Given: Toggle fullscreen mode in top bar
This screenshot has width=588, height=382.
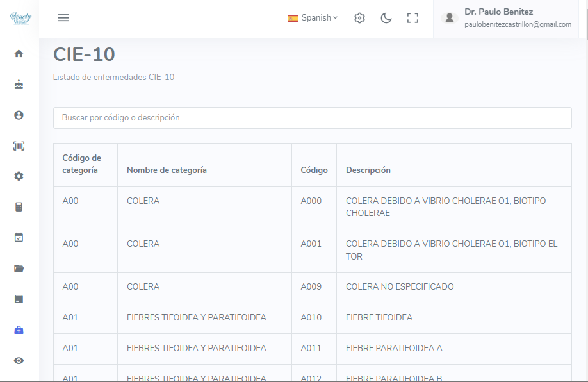Looking at the screenshot, I should pyautogui.click(x=412, y=18).
